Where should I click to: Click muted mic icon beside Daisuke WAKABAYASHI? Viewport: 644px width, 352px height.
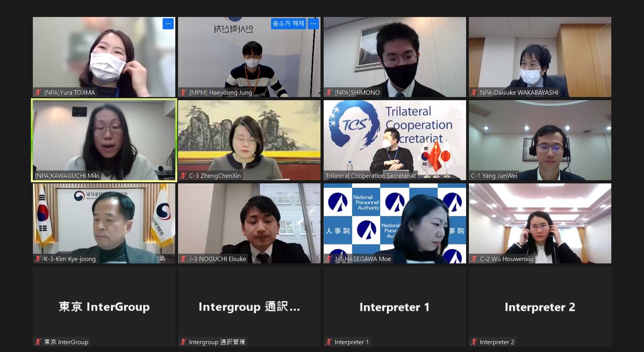click(x=474, y=92)
